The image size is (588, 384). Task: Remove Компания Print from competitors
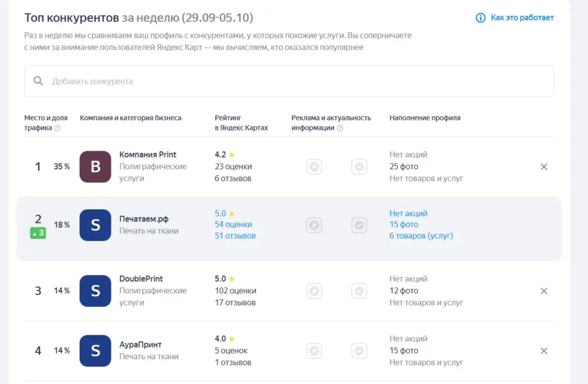tap(544, 167)
